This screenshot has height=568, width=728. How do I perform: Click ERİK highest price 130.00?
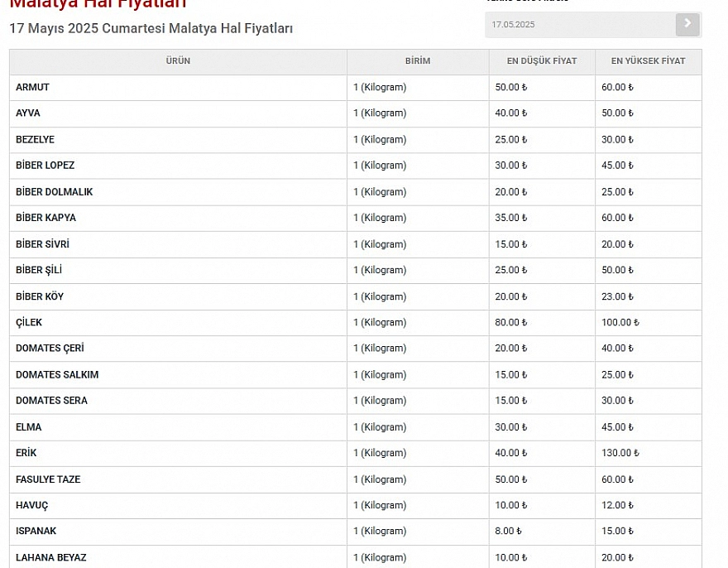pos(620,453)
